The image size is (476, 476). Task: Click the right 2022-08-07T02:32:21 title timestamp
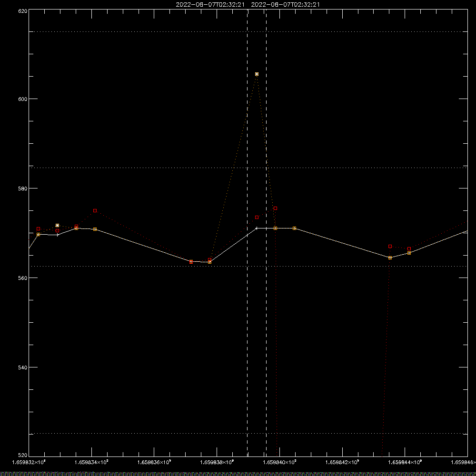(x=285, y=5)
